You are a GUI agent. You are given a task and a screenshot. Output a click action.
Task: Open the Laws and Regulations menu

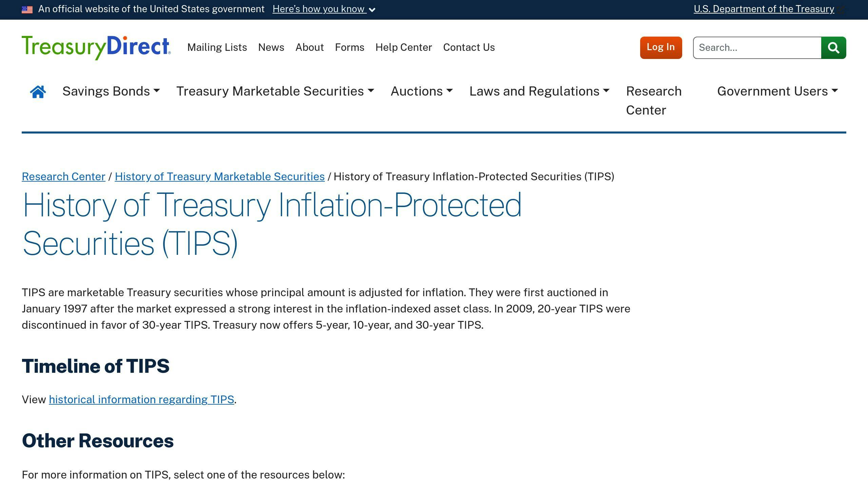click(x=539, y=91)
